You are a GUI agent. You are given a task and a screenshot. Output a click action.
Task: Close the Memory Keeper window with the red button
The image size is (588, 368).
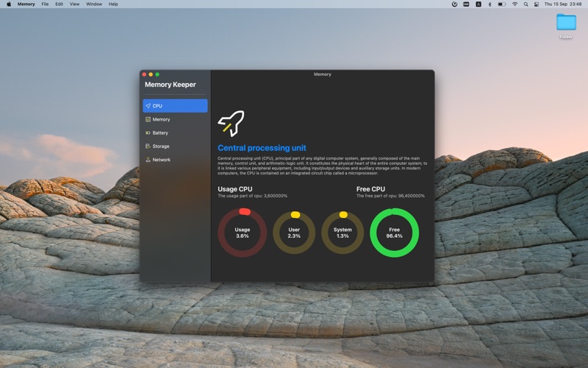pos(144,74)
